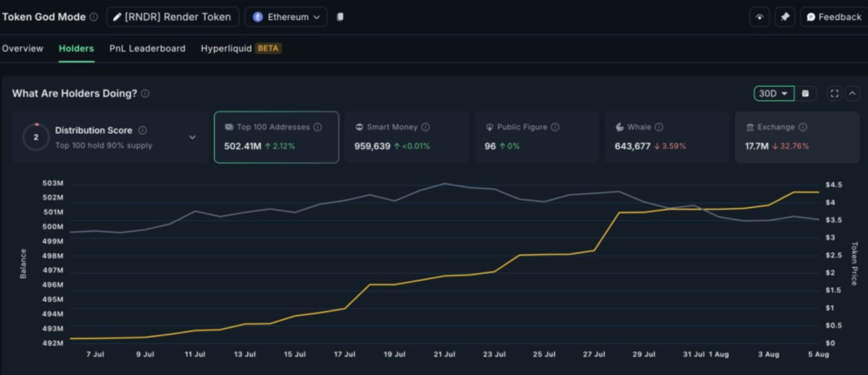
Task: Expand the chart to fullscreen
Action: tap(834, 93)
